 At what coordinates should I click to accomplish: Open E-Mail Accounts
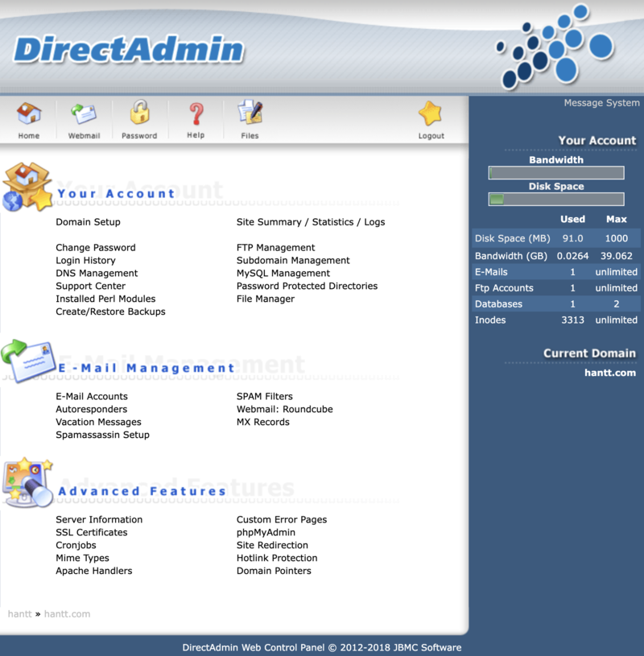coord(92,397)
